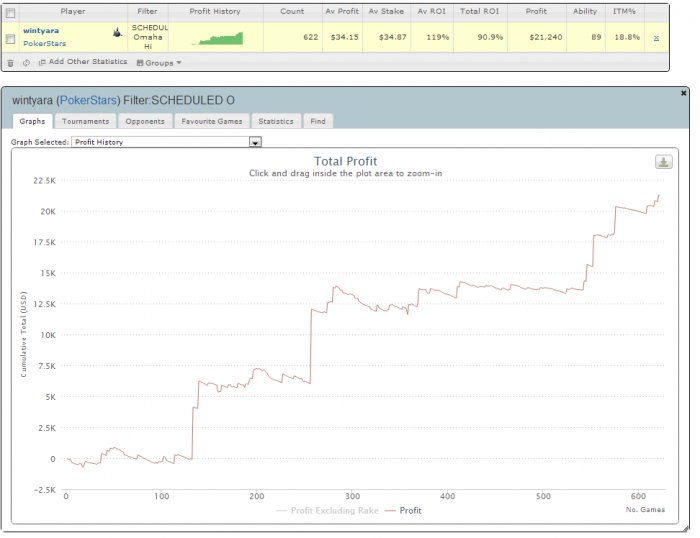Toggle Profit Excluding Rake legend series
Screen dimensions: 700x538
[327, 510]
